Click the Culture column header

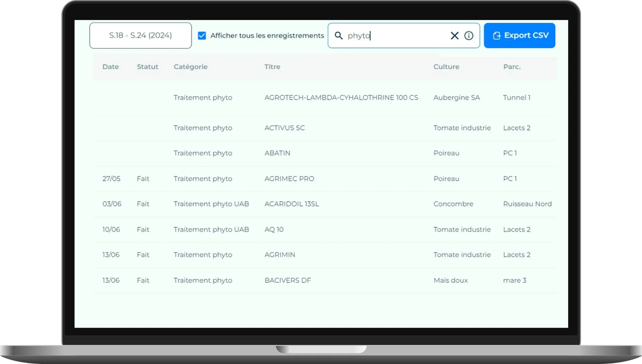[x=446, y=67]
